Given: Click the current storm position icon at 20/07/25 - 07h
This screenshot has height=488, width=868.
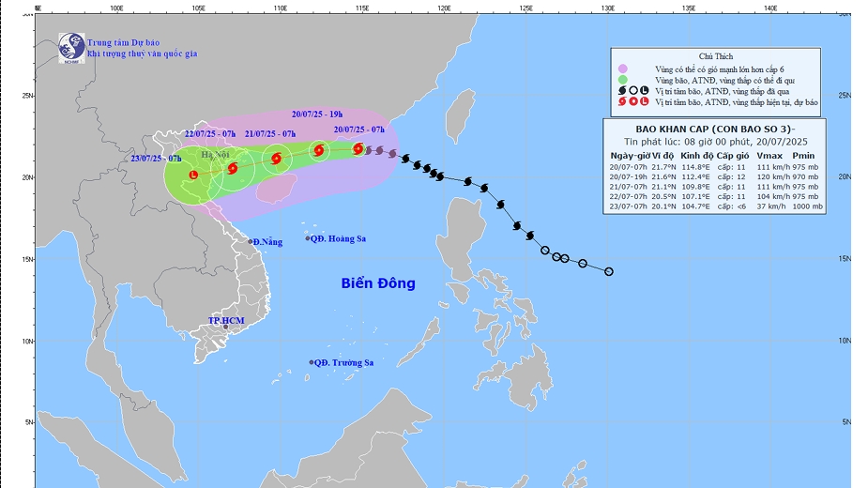Looking at the screenshot, I should click(x=358, y=148).
